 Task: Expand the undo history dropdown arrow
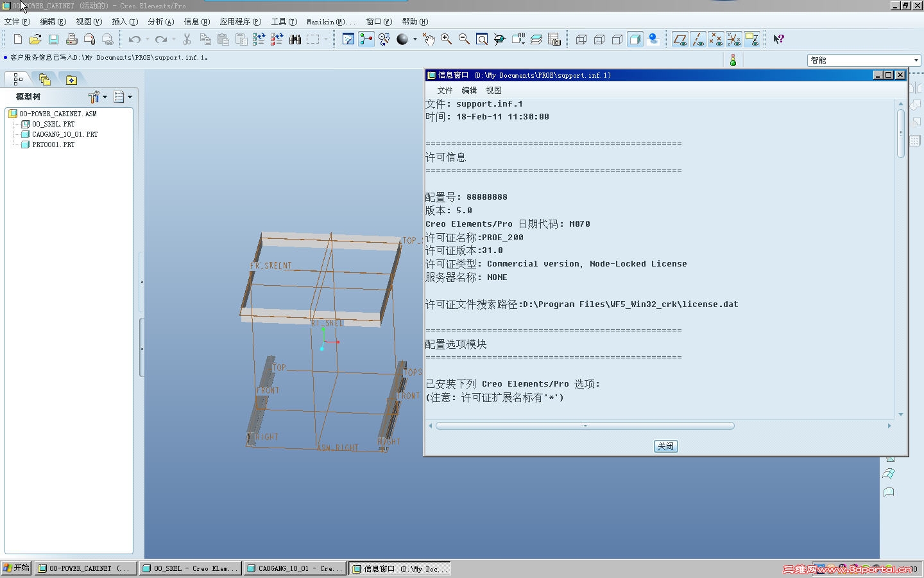click(148, 39)
